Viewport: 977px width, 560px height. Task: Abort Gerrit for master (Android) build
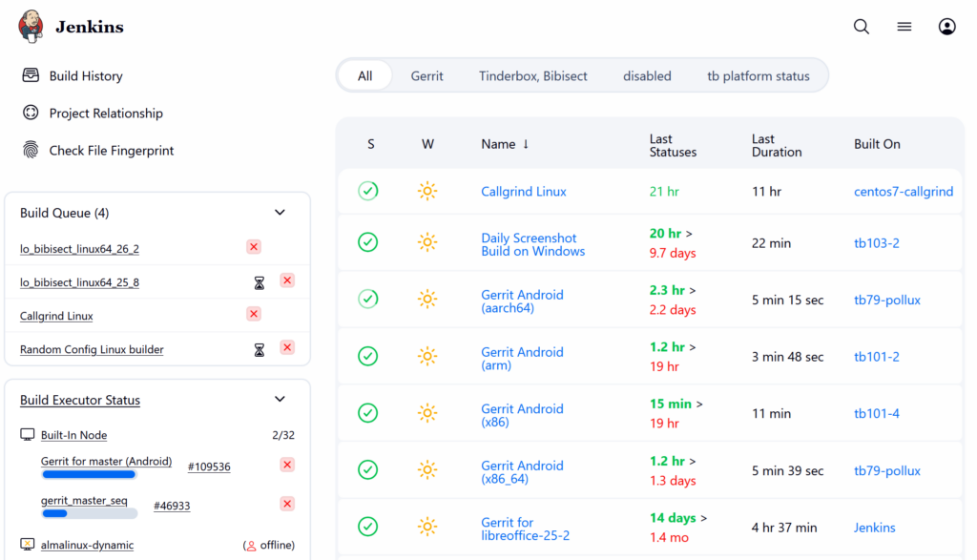pos(287,465)
